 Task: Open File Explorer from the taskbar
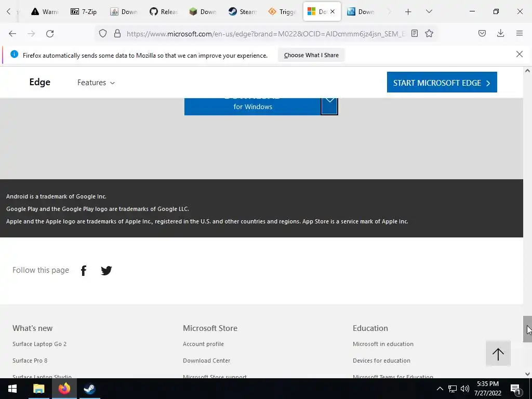click(x=38, y=389)
